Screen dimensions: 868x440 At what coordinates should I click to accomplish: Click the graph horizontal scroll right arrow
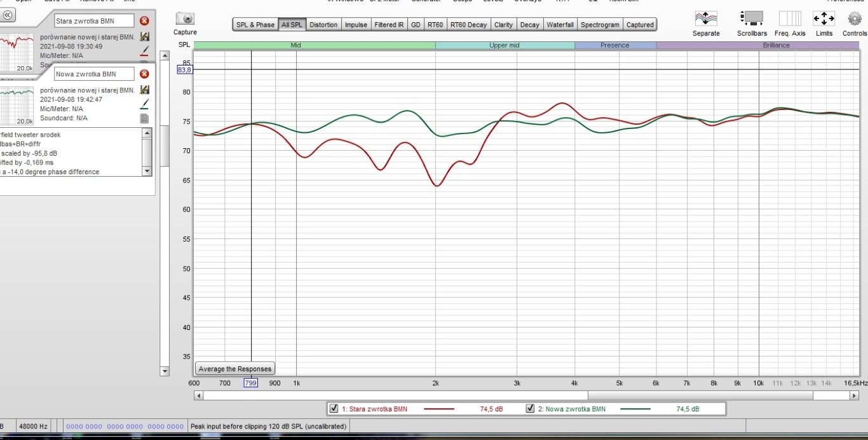pos(854,395)
